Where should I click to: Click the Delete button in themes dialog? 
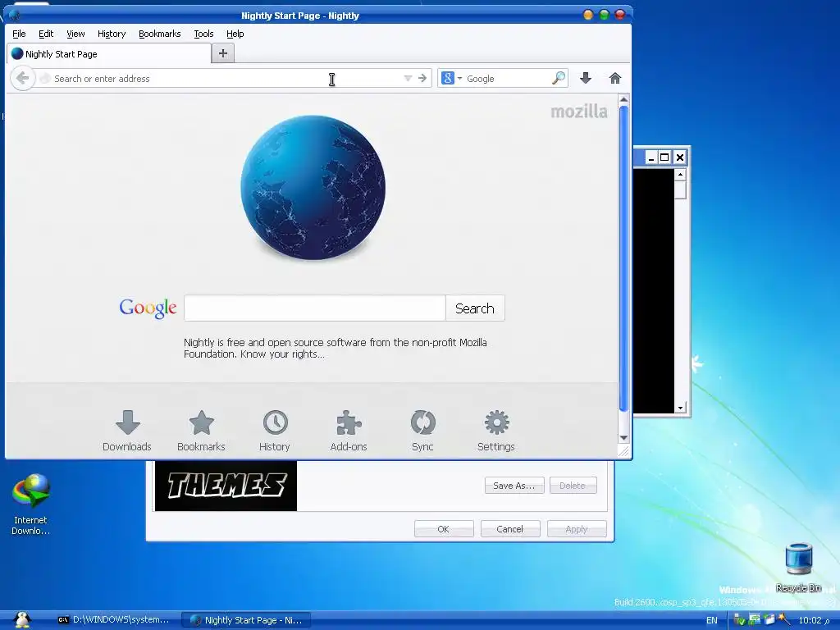pyautogui.click(x=573, y=486)
